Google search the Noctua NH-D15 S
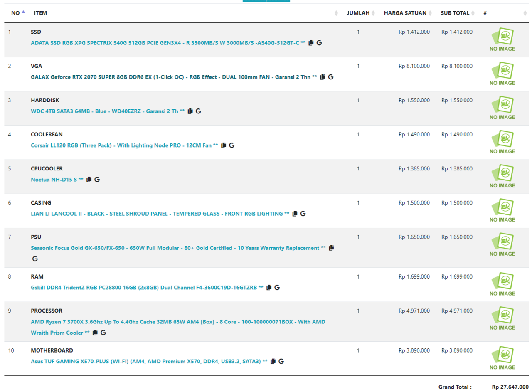 (x=97, y=180)
